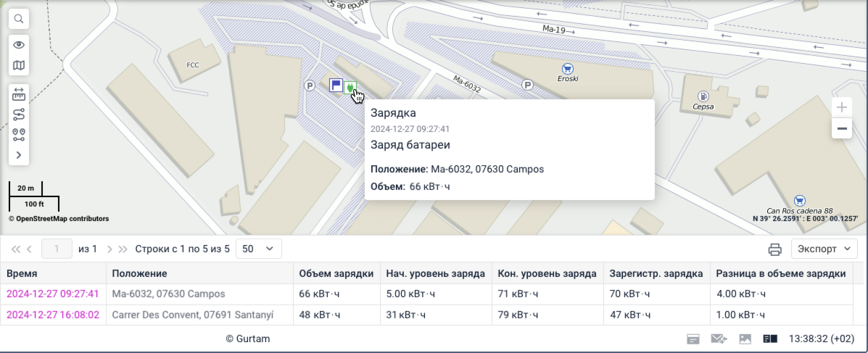
Task: Click the charging plug marker on map
Action: click(350, 87)
